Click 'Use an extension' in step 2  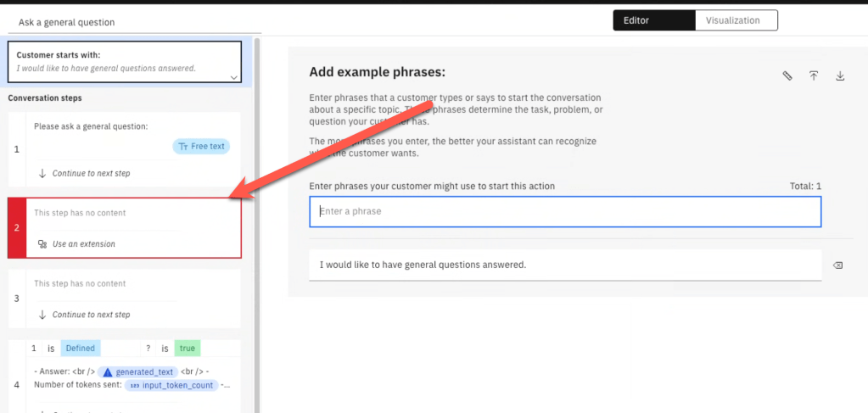pos(83,244)
